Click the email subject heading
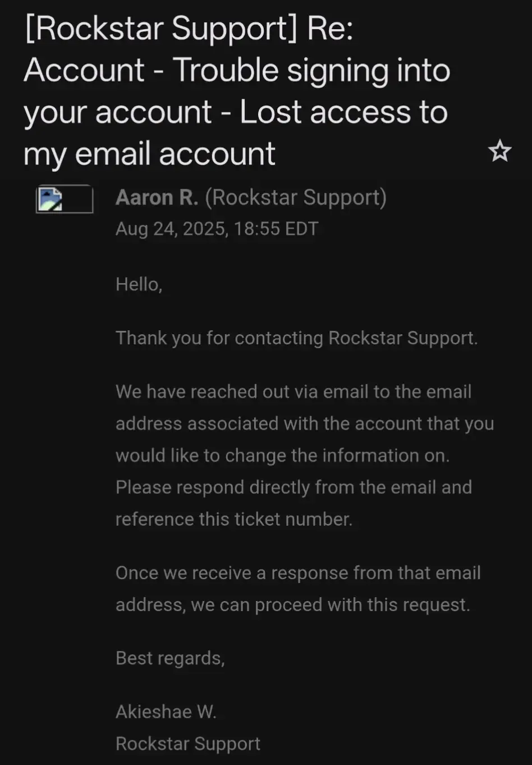Screen dimensions: 532x765 236,91
